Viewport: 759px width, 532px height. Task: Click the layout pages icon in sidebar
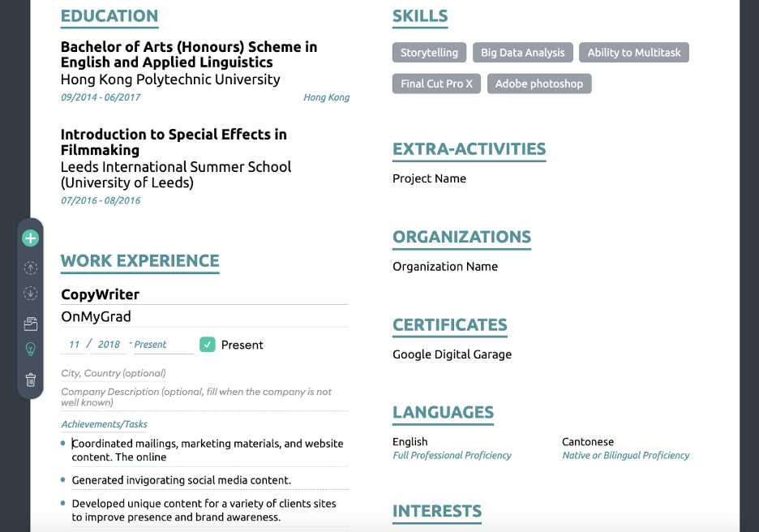click(x=31, y=324)
